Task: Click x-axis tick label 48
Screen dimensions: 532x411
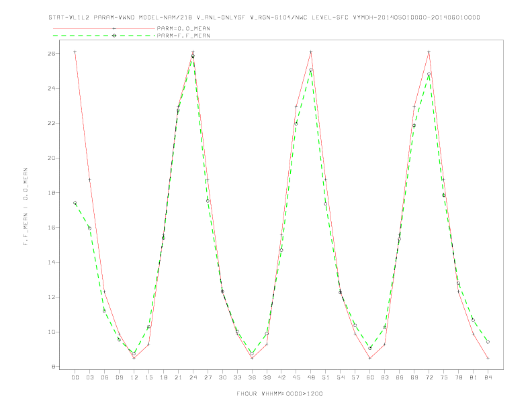Action: click(x=311, y=377)
